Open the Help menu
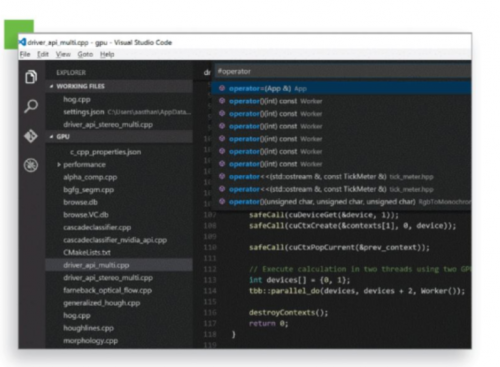Viewport: 500px width, 367px height. (107, 54)
